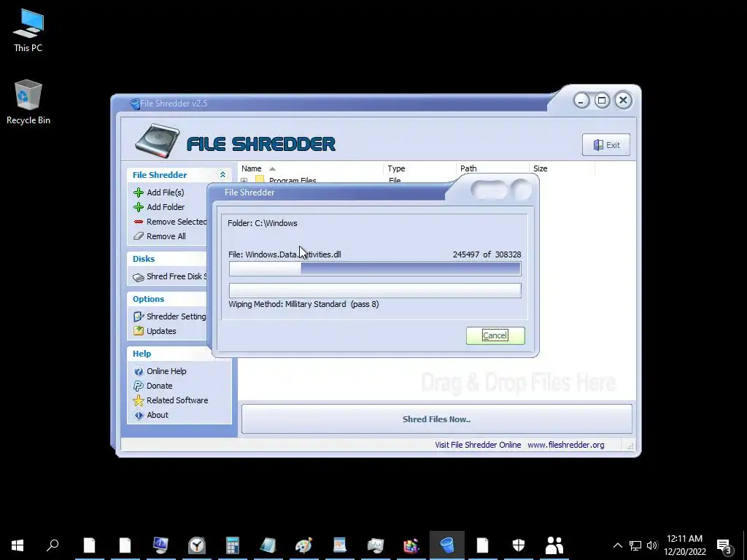
Task: Open Windows Security shield in taskbar
Action: point(519,545)
